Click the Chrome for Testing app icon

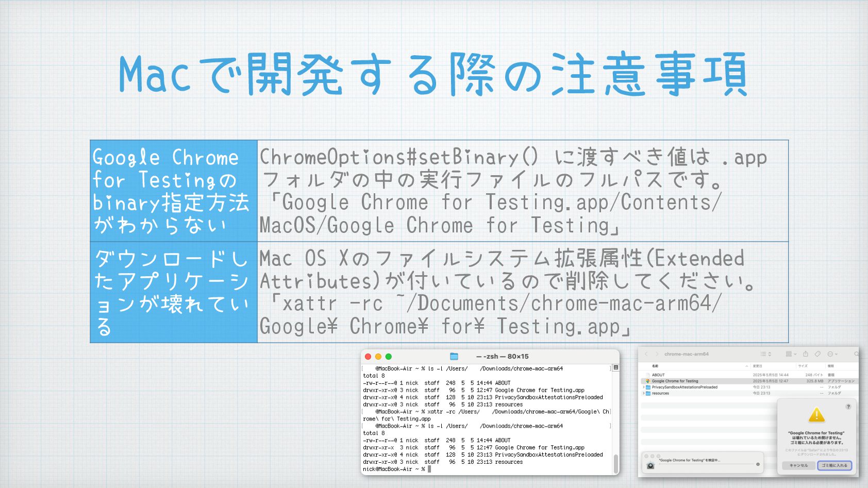click(x=648, y=381)
